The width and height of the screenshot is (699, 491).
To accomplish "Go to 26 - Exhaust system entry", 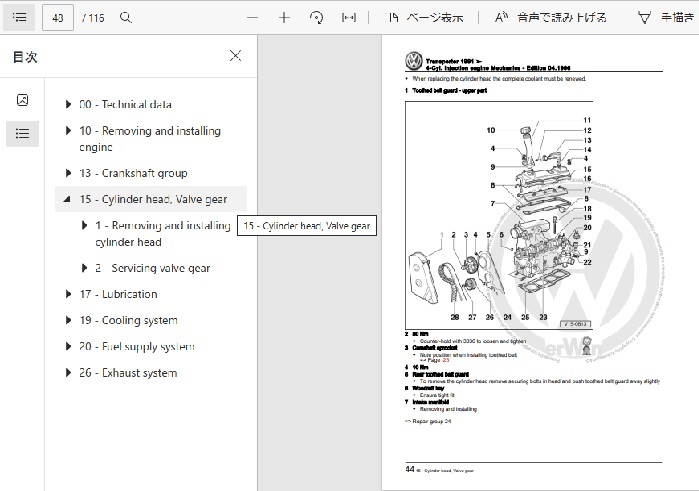I will (128, 372).
